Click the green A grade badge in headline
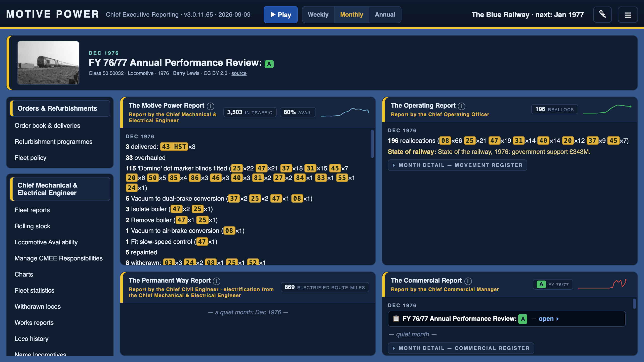Screen dimensions: 644x362 [x=269, y=64]
